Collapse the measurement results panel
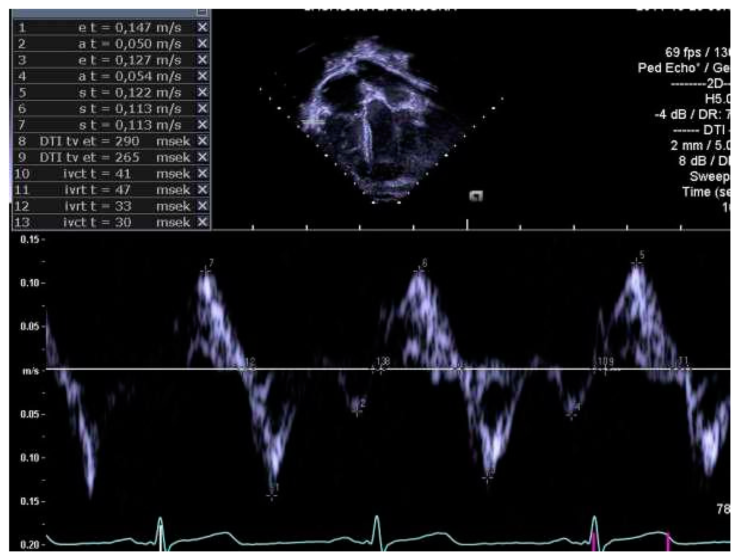This screenshot has width=742, height=560. click(x=202, y=12)
